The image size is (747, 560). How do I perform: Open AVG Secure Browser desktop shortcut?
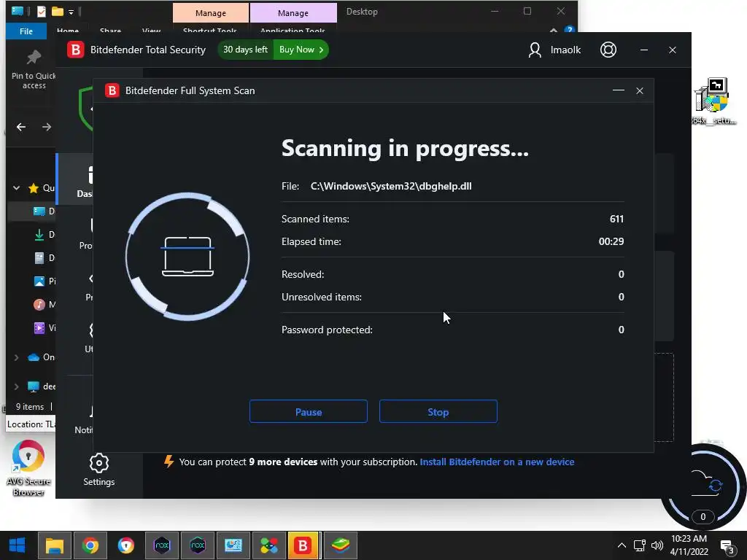pos(28,467)
